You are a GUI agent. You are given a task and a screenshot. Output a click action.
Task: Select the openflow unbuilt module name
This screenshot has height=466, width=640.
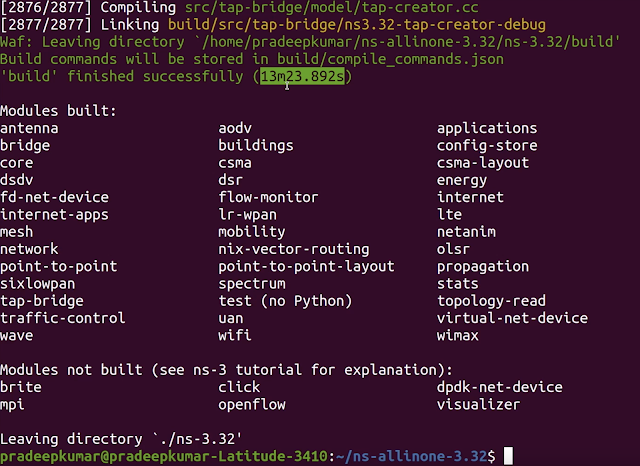click(x=251, y=404)
